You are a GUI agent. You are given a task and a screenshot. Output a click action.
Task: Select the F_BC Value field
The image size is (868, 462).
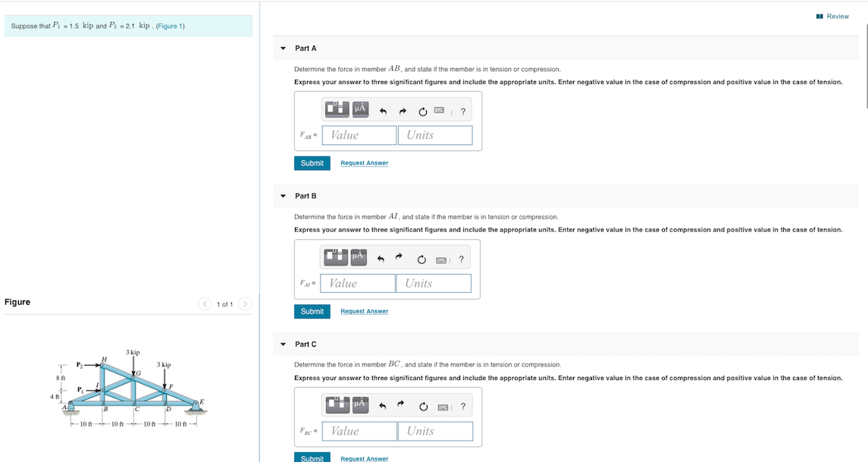coord(360,431)
